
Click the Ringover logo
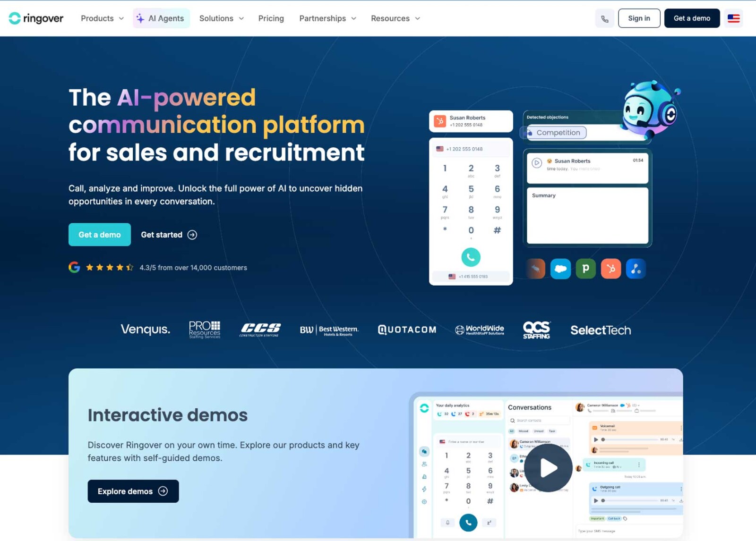click(36, 18)
